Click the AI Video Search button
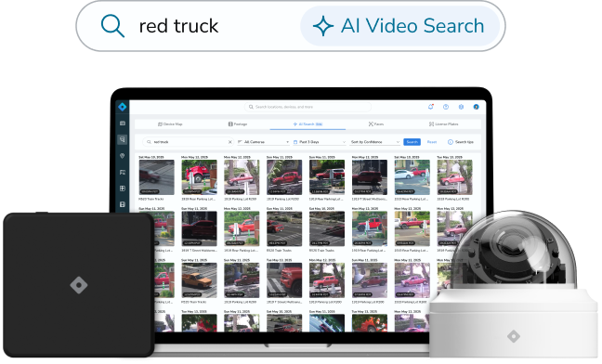This screenshot has width=602, height=364. coord(399,26)
